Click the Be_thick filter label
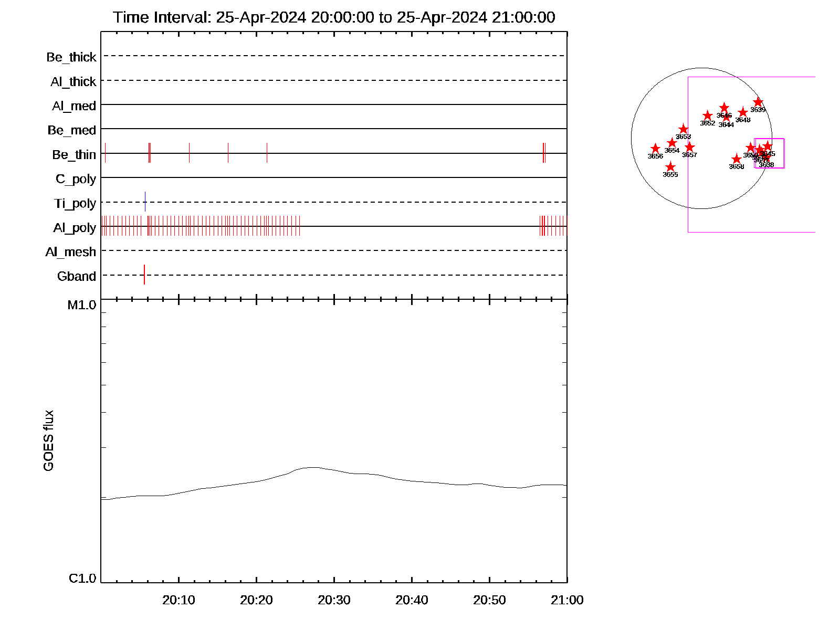Screen dimensions: 840x630 [71, 57]
